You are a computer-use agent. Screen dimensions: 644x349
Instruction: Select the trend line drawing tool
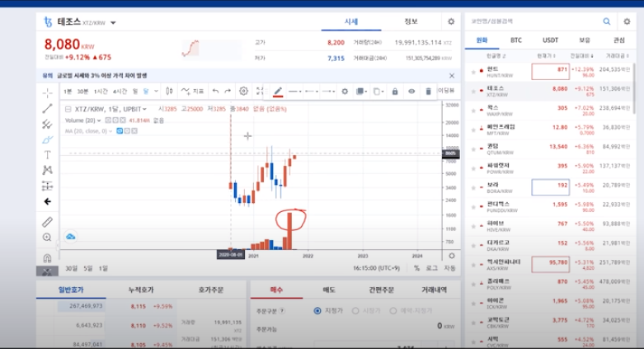[x=47, y=109]
